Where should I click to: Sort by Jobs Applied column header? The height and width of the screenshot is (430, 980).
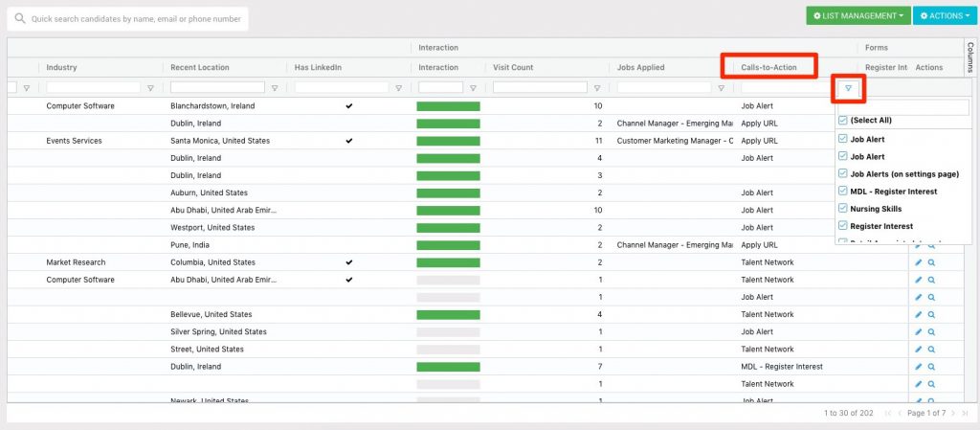[640, 67]
